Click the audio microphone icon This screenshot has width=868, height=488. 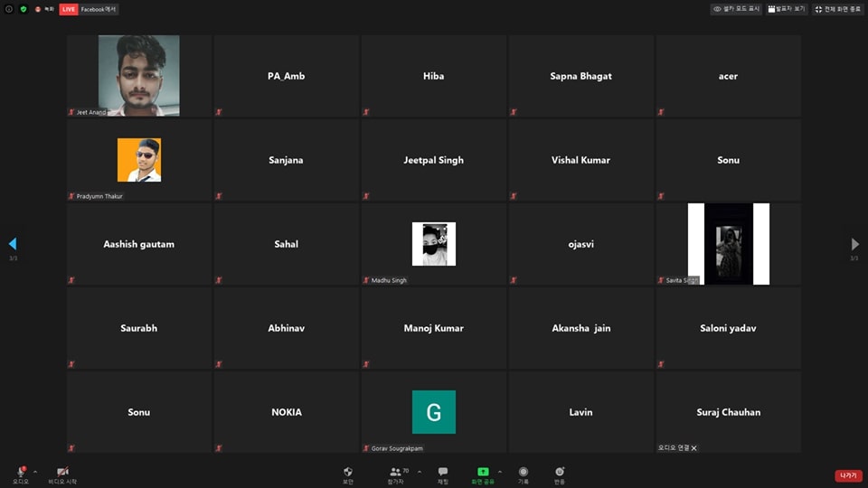[20, 472]
